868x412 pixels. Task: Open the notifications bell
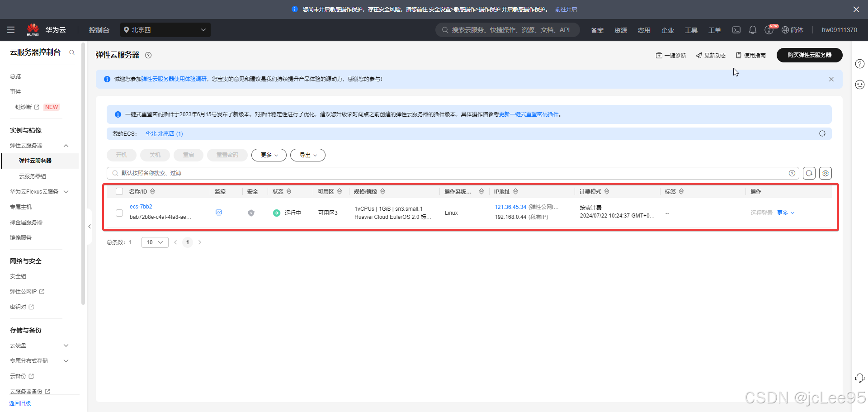[x=753, y=30]
